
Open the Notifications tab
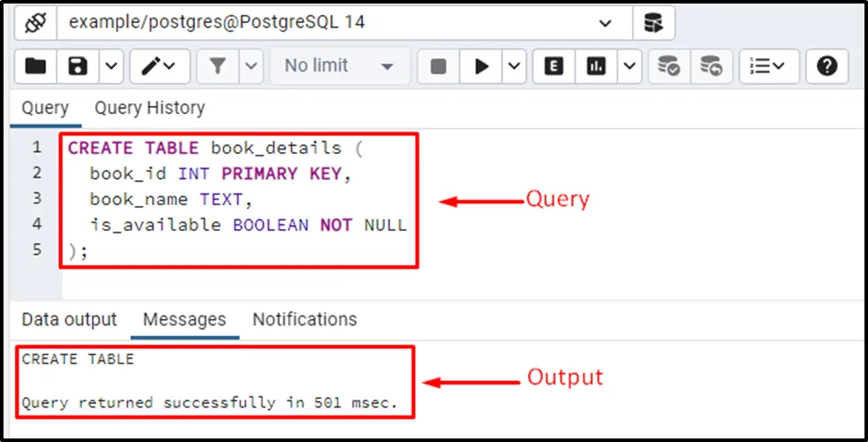click(305, 320)
